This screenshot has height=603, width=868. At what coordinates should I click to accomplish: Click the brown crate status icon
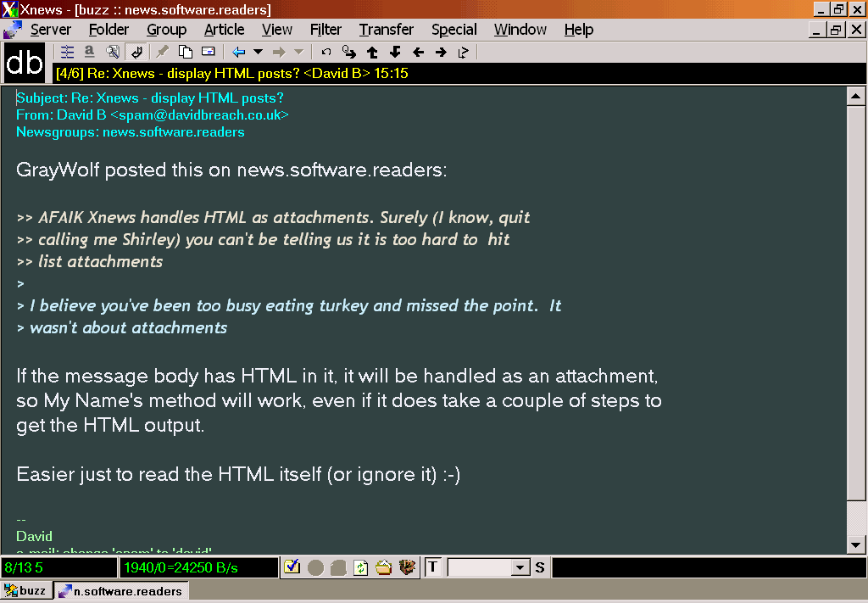pyautogui.click(x=407, y=567)
